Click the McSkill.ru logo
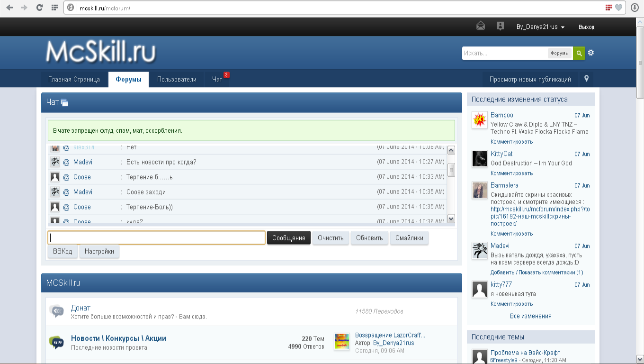Image resolution: width=644 pixels, height=364 pixels. [101, 52]
